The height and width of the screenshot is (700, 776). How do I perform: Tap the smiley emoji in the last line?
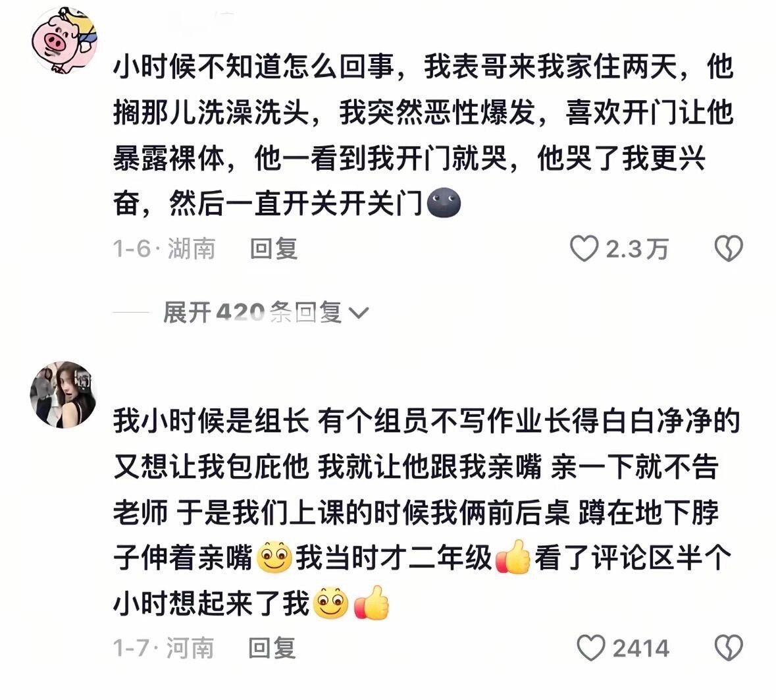331,603
